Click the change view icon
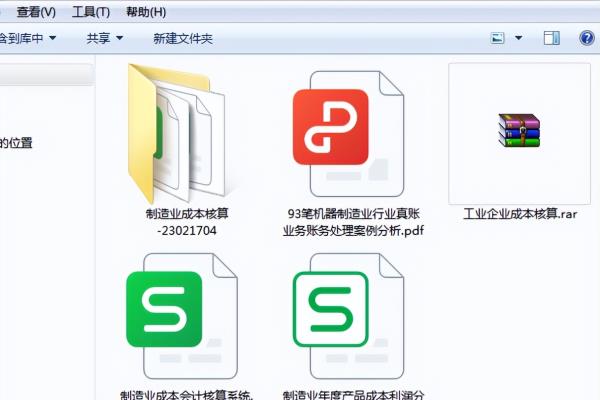This screenshot has height=400, width=600. pos(497,38)
